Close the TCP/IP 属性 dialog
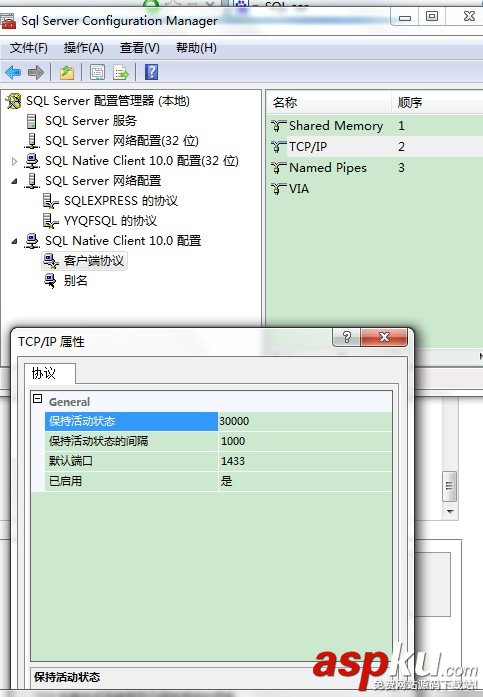 coord(384,337)
